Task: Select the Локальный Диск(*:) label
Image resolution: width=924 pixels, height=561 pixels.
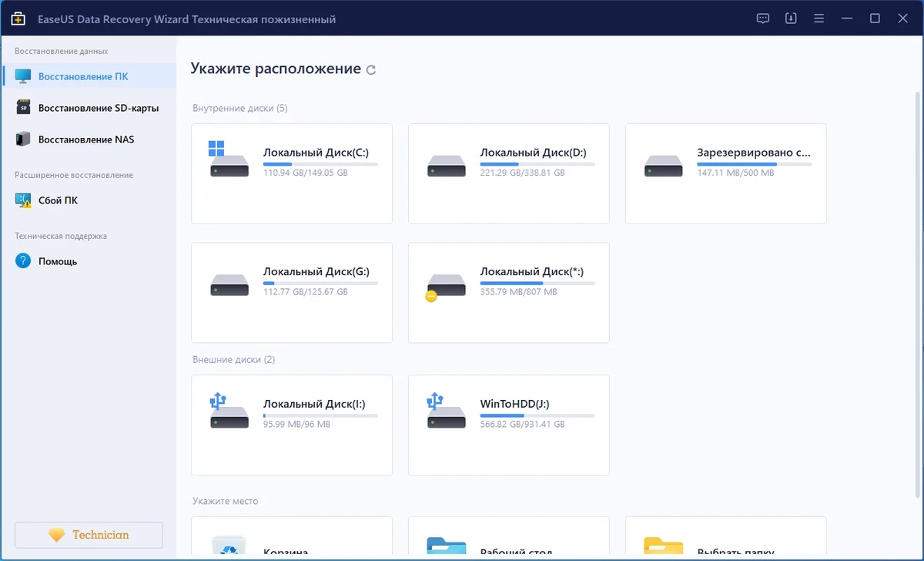Action: 531,271
